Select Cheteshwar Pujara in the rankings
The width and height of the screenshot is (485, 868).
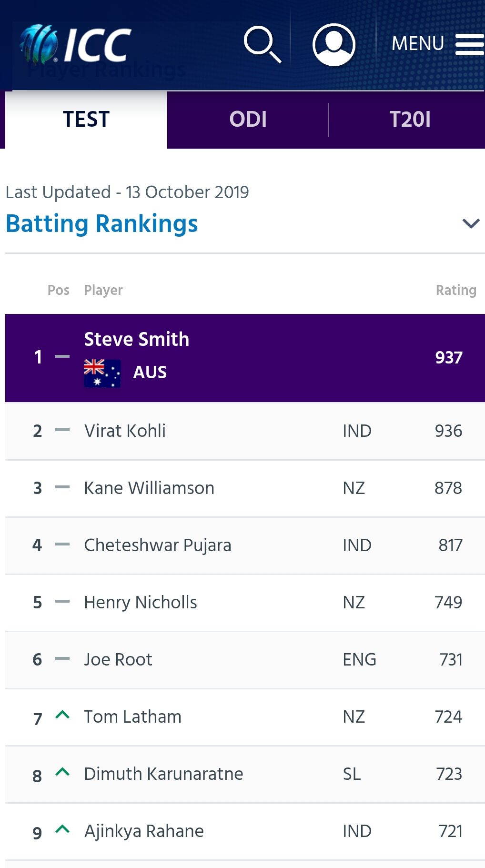tap(158, 545)
